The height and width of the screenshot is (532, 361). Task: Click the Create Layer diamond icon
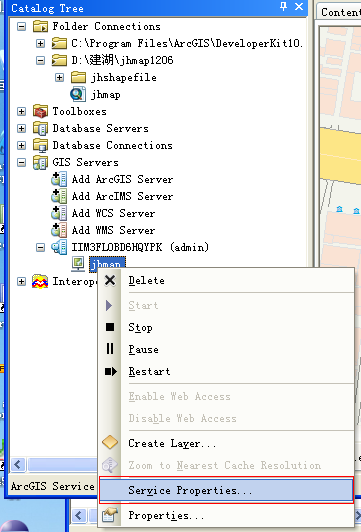click(x=110, y=442)
